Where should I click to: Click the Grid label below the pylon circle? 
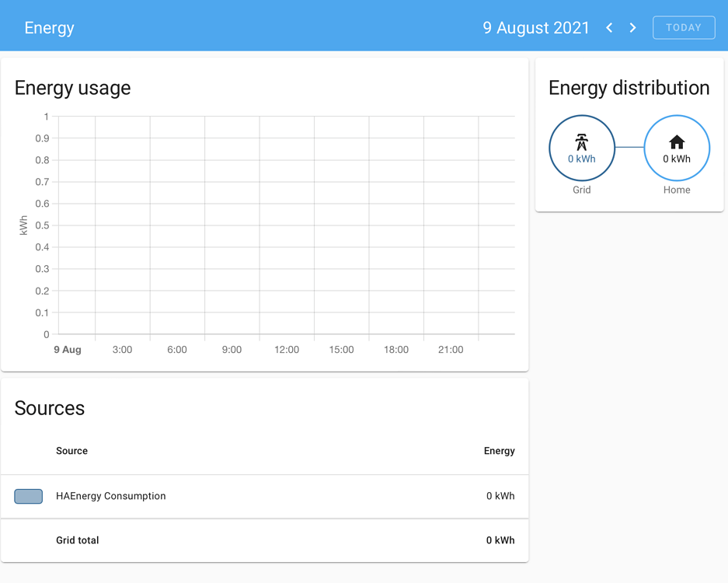point(582,190)
